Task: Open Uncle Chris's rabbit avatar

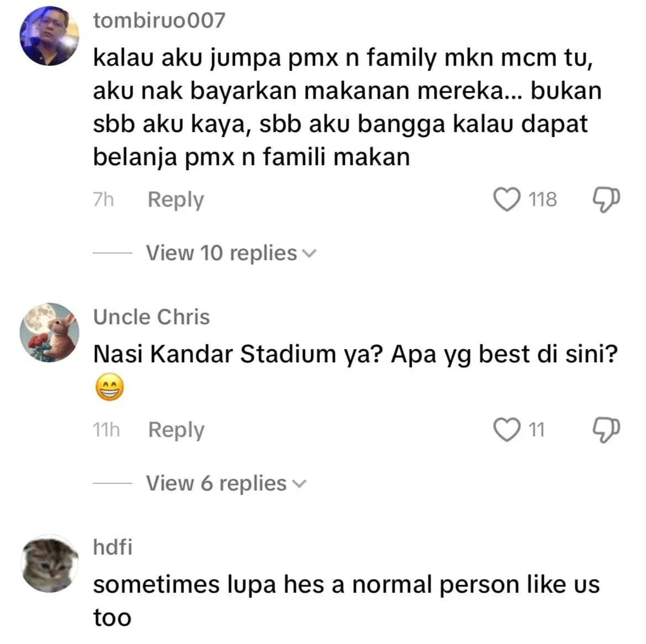Action: coord(49,332)
